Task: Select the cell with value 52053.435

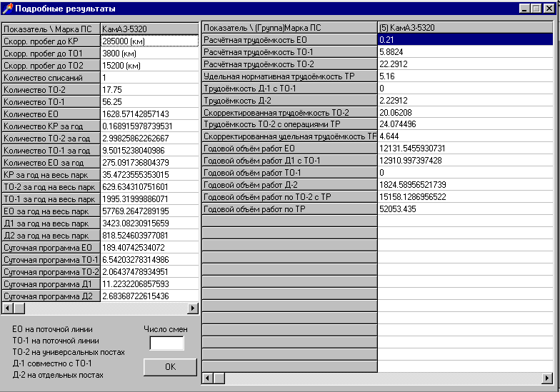Action: click(466, 209)
